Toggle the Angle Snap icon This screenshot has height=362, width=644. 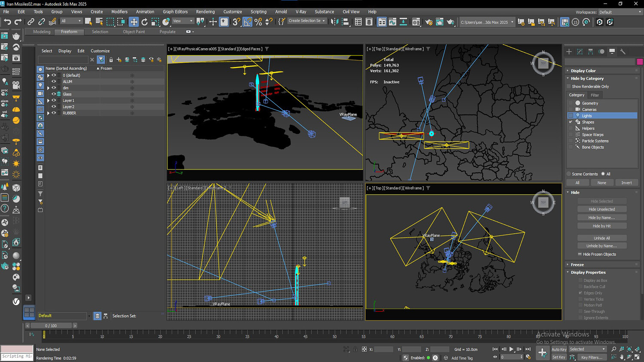tap(248, 22)
